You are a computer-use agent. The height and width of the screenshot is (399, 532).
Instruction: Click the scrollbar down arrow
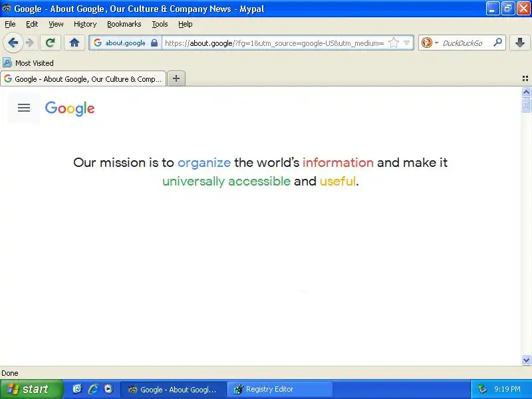click(526, 360)
